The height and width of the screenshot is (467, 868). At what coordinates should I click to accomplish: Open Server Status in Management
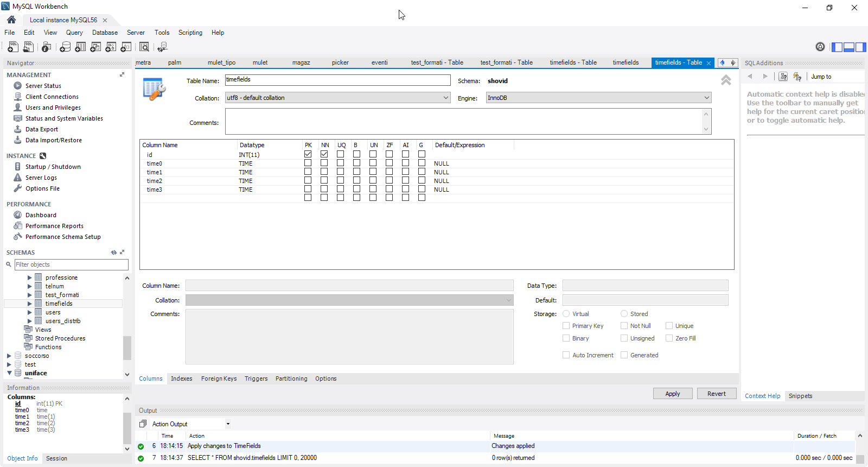(43, 86)
